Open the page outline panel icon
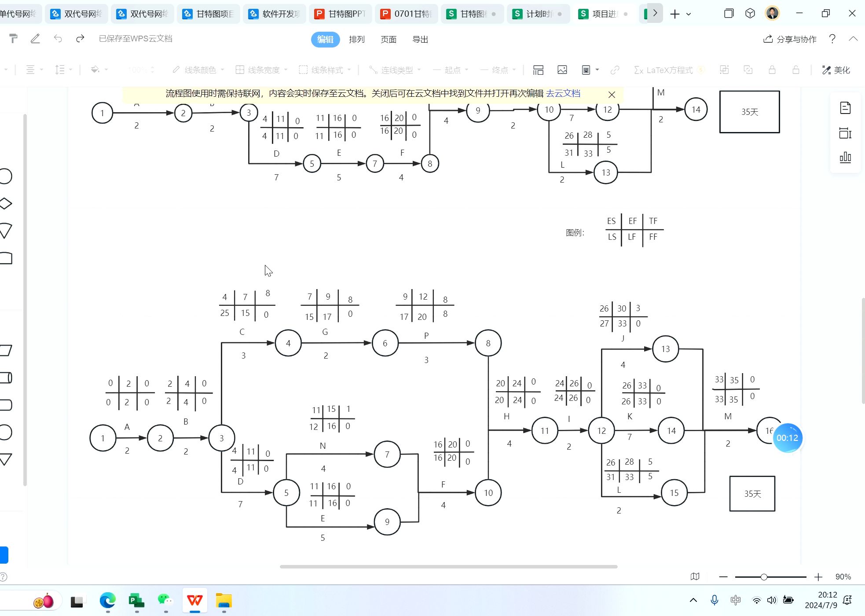The width and height of the screenshot is (865, 616). click(x=845, y=108)
